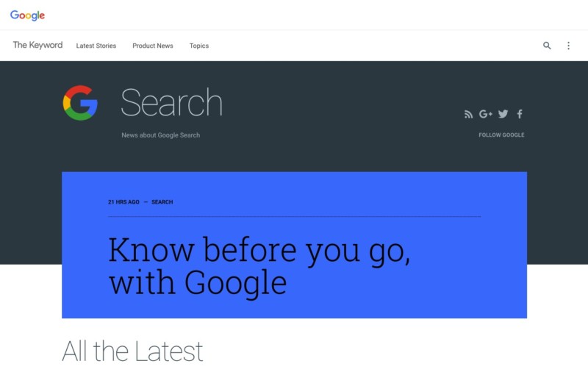Open the SEARCH category tag on the article

[x=162, y=202]
